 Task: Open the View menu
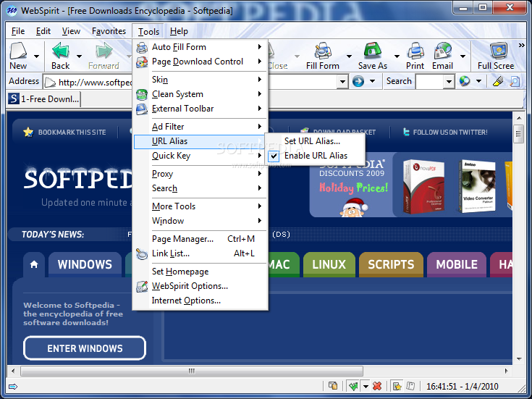point(71,31)
